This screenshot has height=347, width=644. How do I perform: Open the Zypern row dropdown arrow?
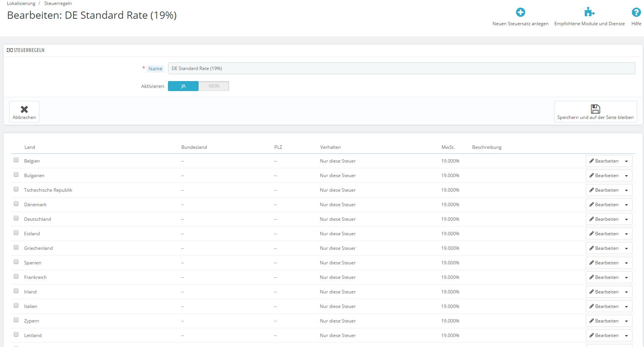(x=626, y=321)
